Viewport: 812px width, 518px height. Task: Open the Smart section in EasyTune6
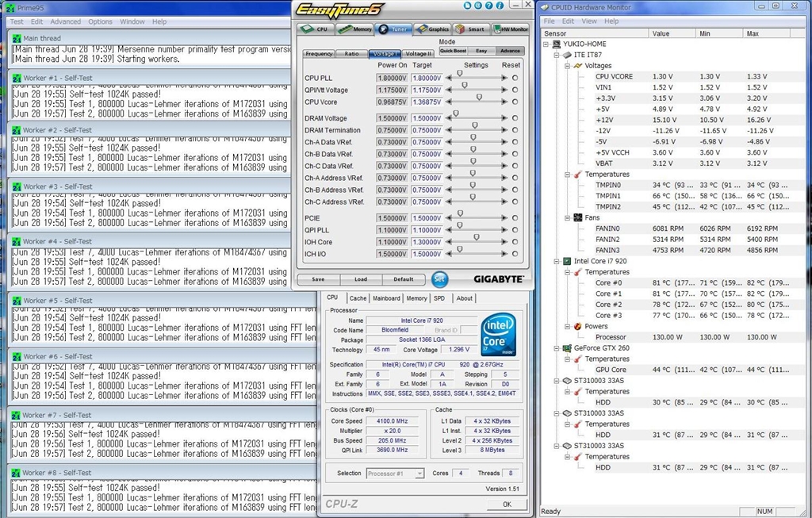click(471, 29)
